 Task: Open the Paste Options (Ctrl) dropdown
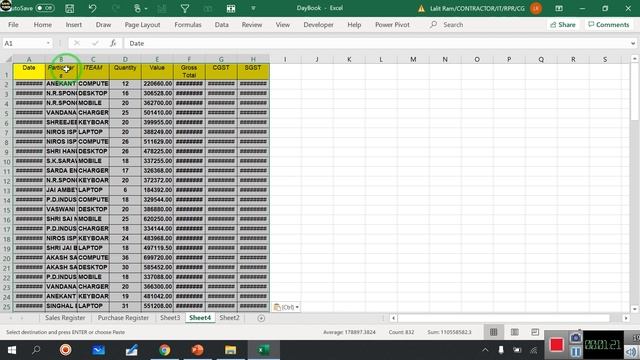[x=286, y=307]
